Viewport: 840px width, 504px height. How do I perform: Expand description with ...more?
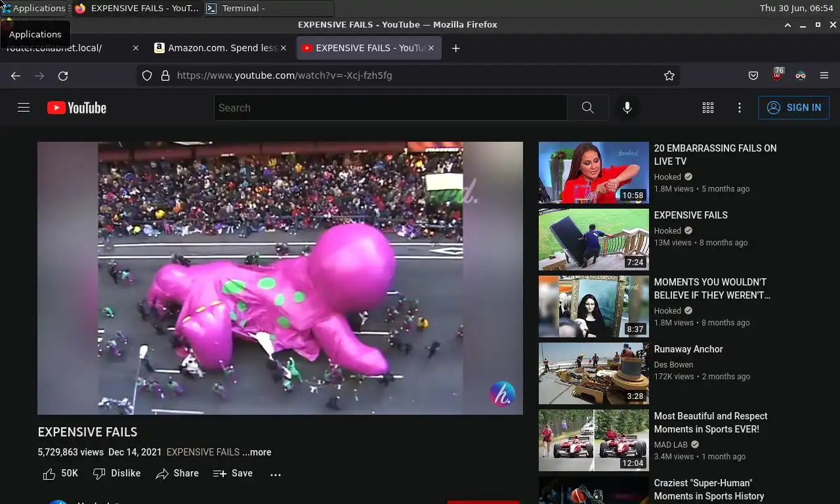pos(257,452)
